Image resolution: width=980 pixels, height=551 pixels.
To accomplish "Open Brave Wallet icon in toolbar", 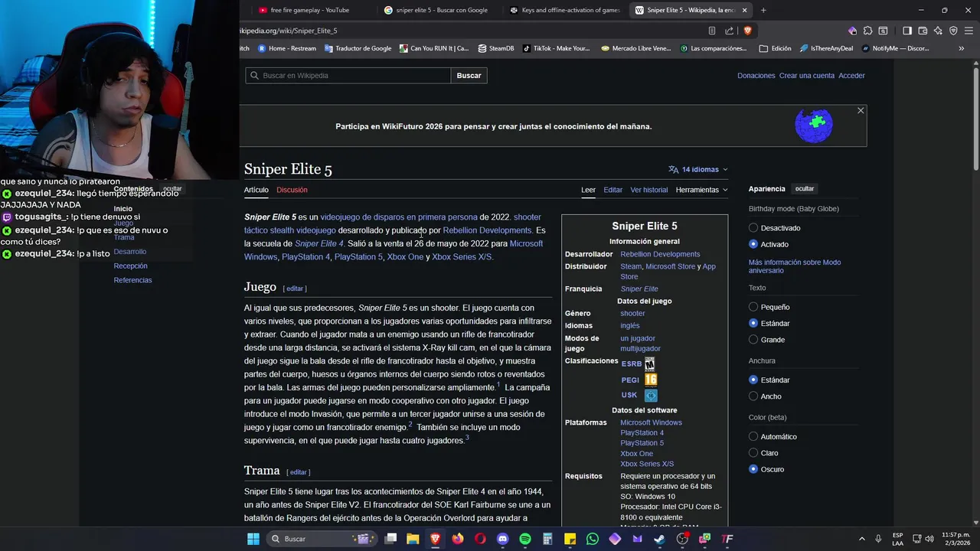I will tap(923, 31).
